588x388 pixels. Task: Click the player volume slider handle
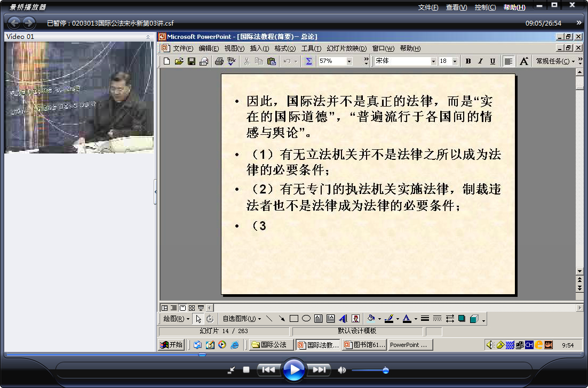pos(385,370)
